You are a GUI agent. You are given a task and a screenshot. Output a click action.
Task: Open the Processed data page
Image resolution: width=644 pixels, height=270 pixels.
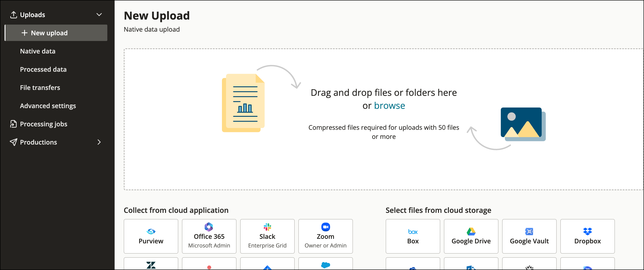coord(43,69)
